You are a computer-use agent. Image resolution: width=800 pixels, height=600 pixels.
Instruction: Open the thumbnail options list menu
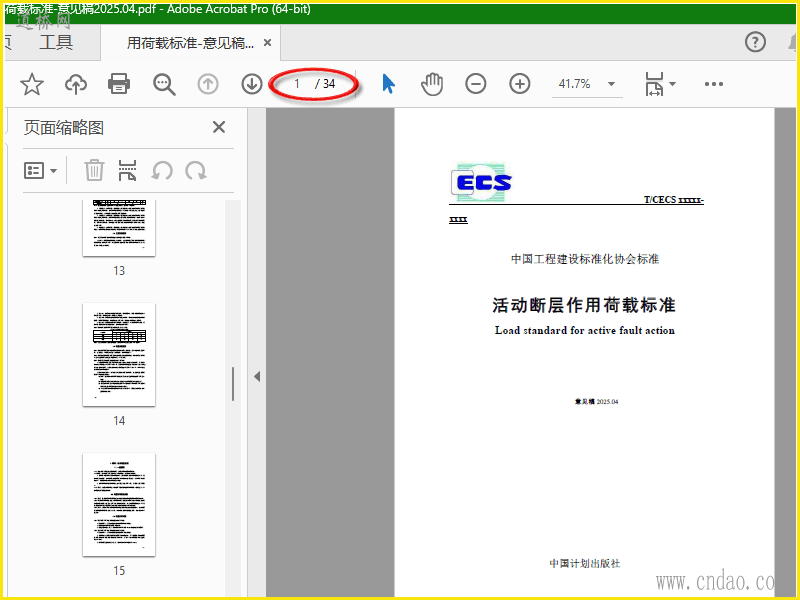40,170
